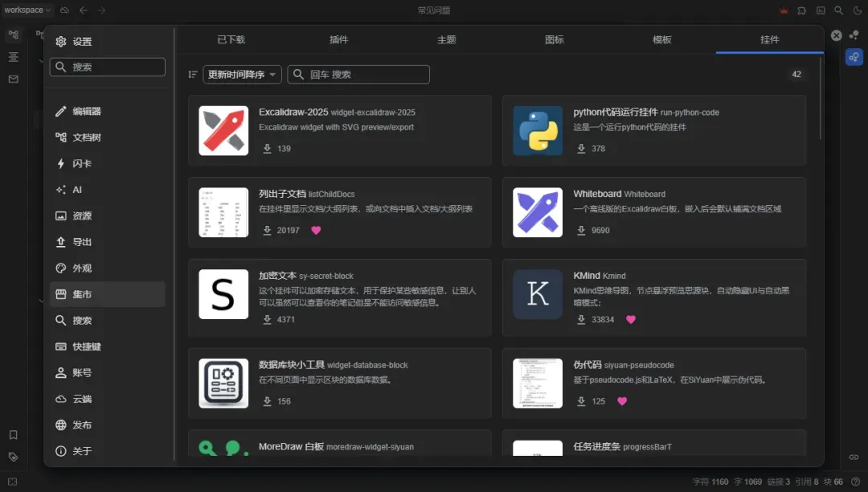This screenshot has height=492, width=868.
Task: Open the workspace dropdown menu
Action: (27, 10)
